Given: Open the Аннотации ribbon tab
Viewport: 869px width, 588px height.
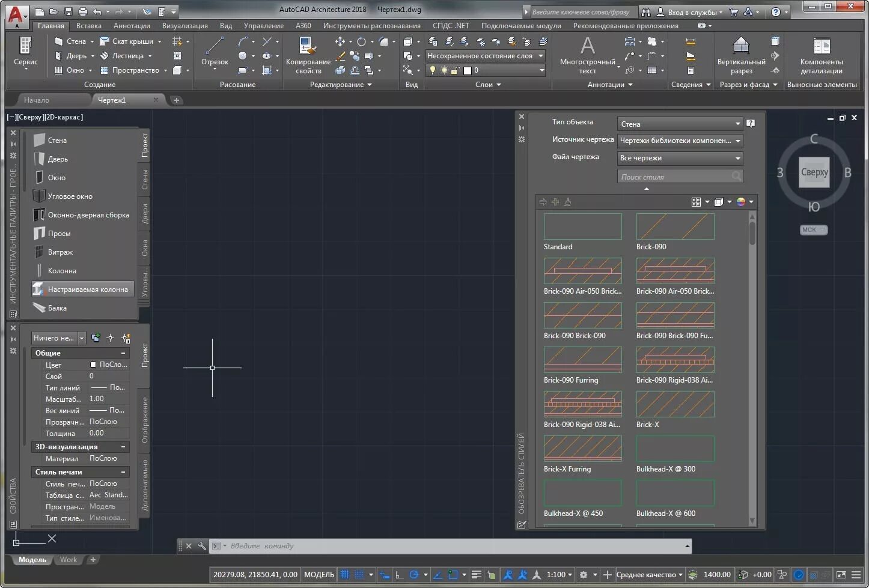Looking at the screenshot, I should tap(132, 26).
